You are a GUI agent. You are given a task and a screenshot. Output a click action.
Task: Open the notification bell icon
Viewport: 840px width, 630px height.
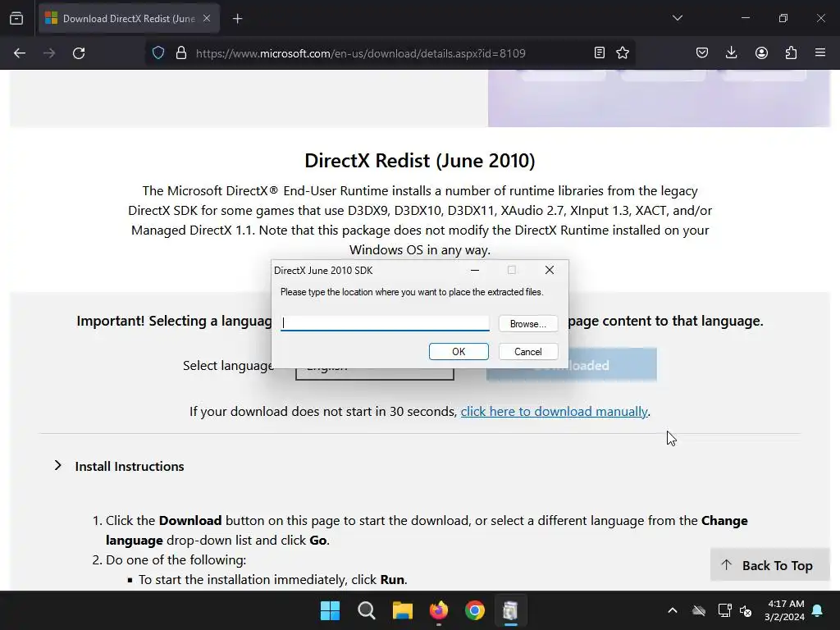(x=818, y=610)
